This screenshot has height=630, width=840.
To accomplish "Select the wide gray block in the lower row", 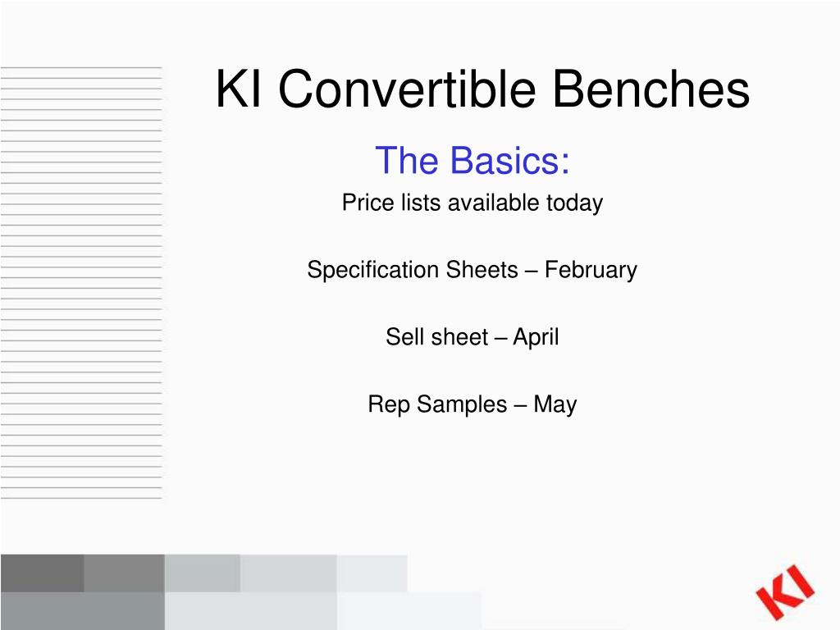I will [x=83, y=610].
